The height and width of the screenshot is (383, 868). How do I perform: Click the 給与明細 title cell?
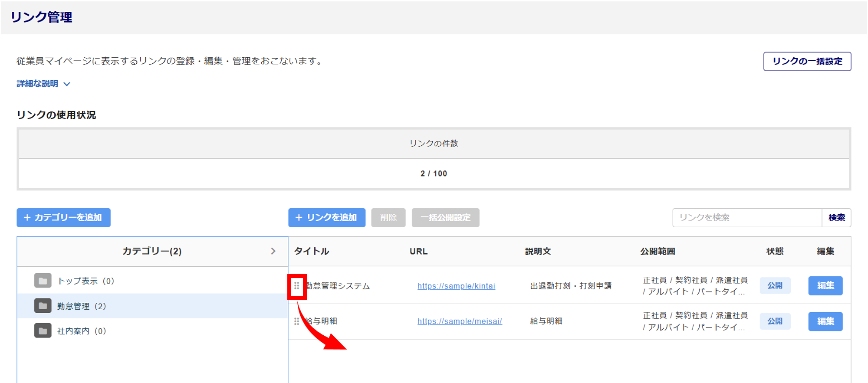[x=321, y=321]
